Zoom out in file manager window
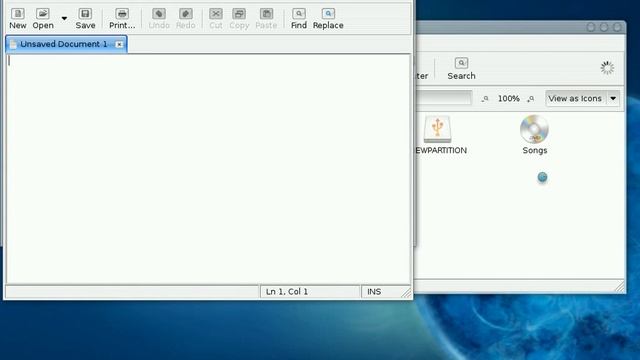Viewport: 640px width, 360px height. click(x=485, y=99)
